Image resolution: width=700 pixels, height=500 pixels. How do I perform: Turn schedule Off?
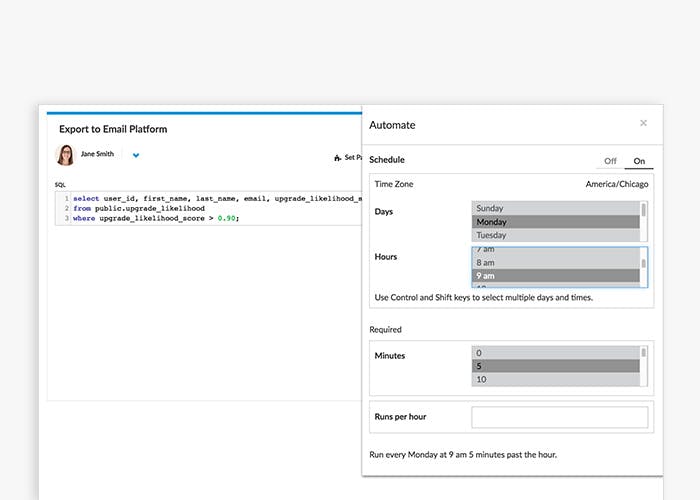click(610, 160)
